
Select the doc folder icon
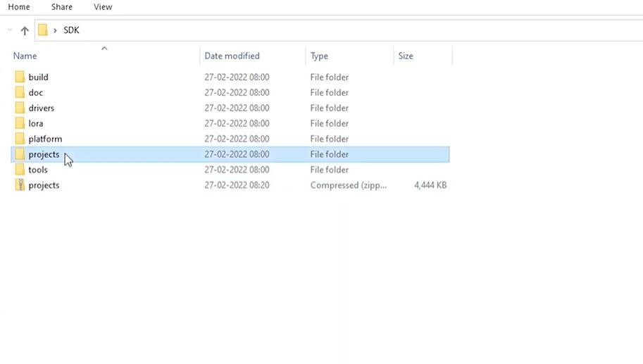tap(20, 92)
